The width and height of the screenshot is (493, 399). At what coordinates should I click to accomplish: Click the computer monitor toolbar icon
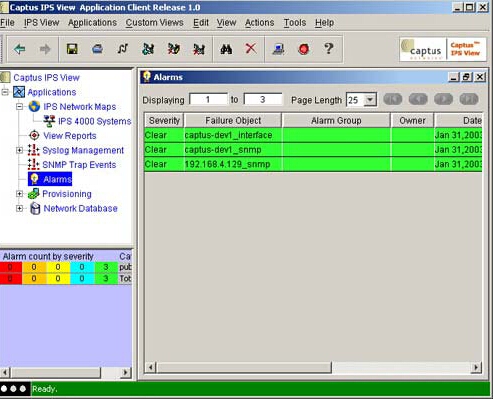278,49
